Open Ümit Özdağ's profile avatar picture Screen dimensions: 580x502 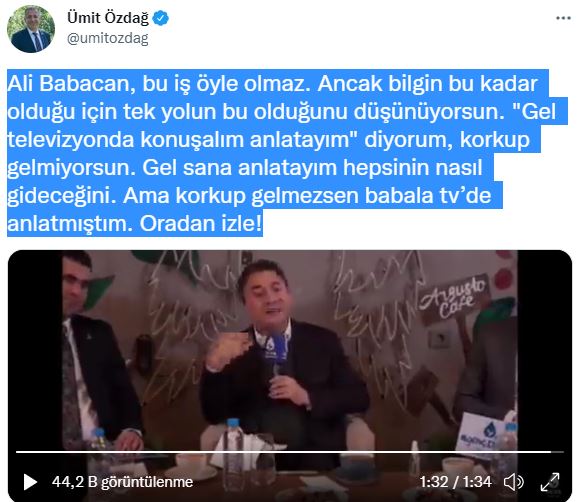click(31, 29)
